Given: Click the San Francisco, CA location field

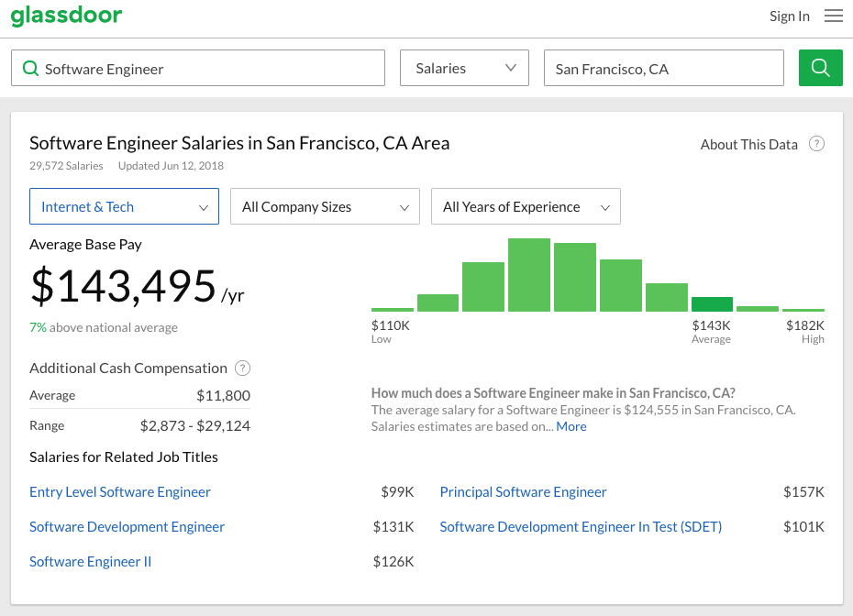Looking at the screenshot, I should (663, 69).
